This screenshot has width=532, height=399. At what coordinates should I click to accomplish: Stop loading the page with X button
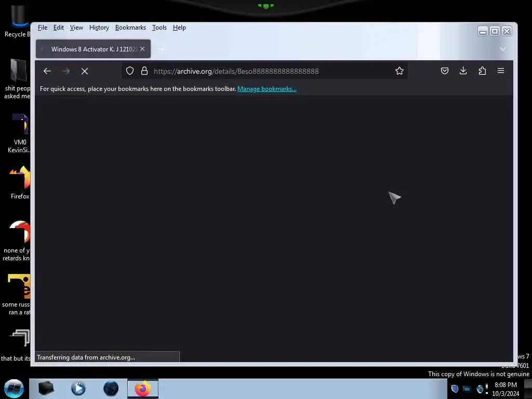coord(85,71)
